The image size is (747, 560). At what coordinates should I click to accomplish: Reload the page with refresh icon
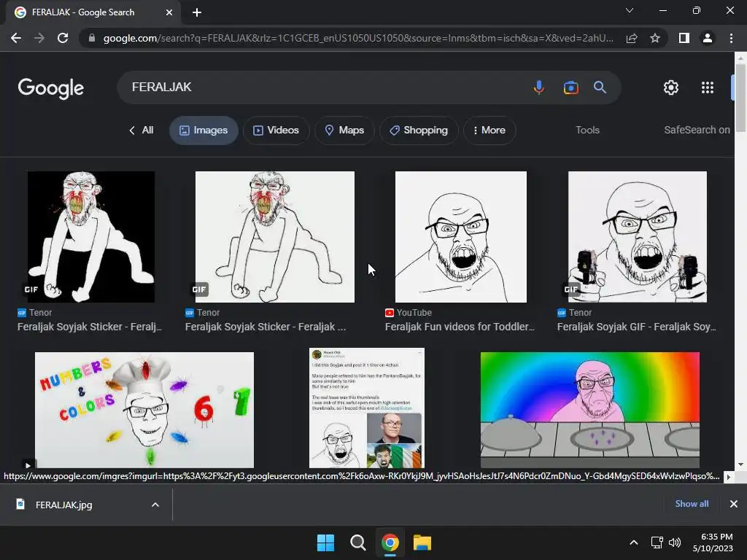coord(63,38)
